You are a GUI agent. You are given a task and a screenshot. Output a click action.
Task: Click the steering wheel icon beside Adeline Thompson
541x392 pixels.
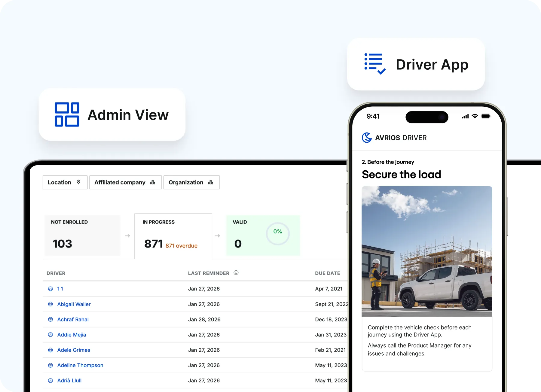click(50, 366)
